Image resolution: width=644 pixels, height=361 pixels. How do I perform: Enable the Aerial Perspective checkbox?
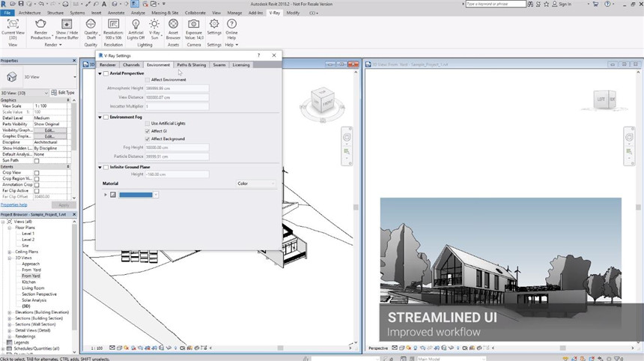pyautogui.click(x=106, y=73)
